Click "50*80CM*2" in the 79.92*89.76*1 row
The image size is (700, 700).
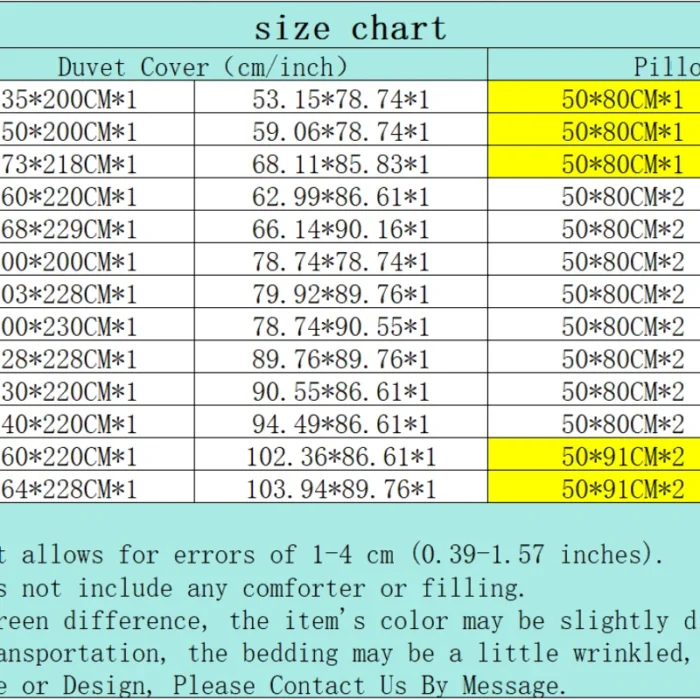pos(622,294)
